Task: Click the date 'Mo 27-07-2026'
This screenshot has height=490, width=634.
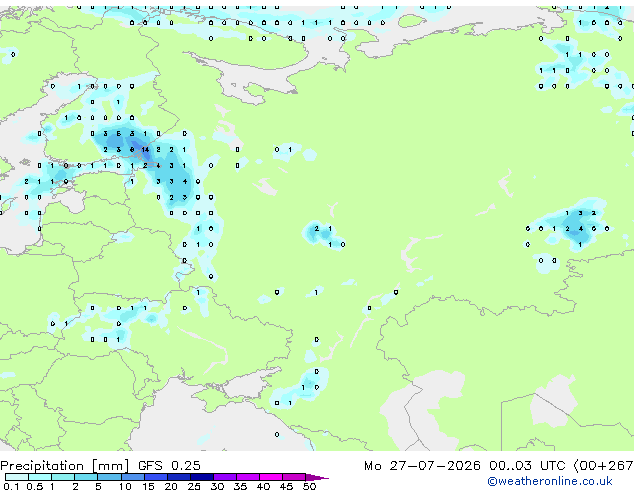Action: click(x=422, y=466)
